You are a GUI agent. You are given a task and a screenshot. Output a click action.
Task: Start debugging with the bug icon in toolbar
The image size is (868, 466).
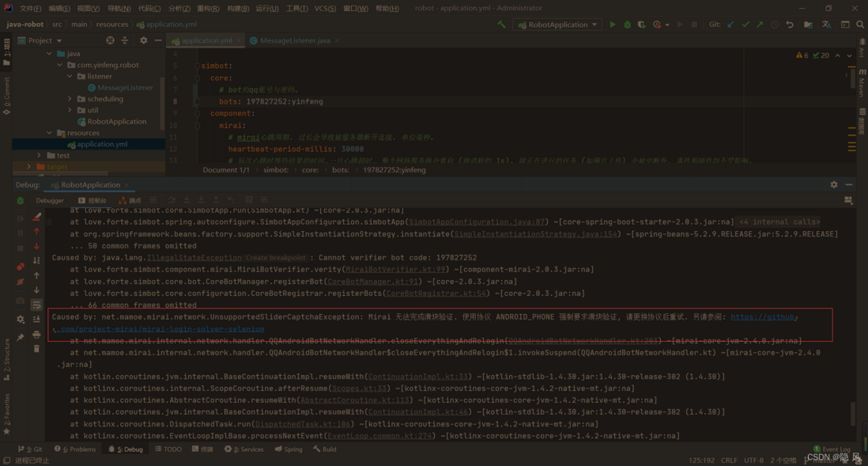point(627,25)
